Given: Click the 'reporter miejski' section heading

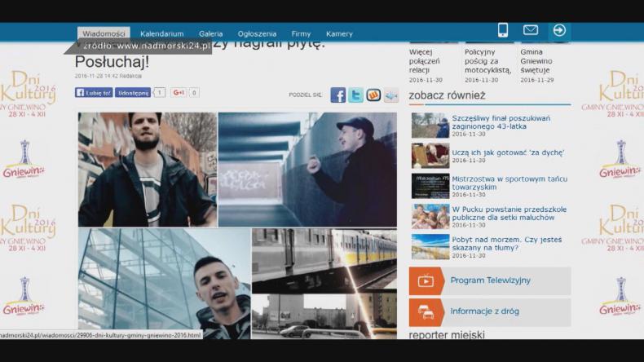Looking at the screenshot, I should click(x=447, y=334).
